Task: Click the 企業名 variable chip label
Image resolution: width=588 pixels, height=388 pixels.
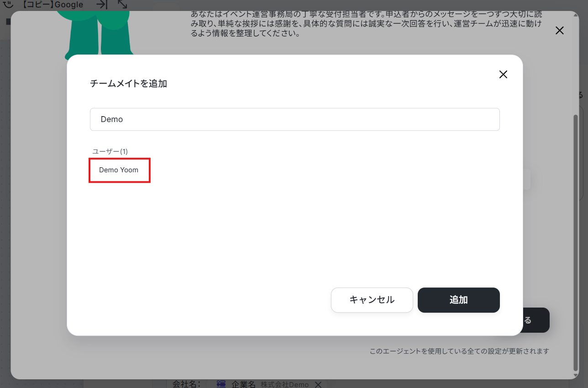Action: coord(243,384)
